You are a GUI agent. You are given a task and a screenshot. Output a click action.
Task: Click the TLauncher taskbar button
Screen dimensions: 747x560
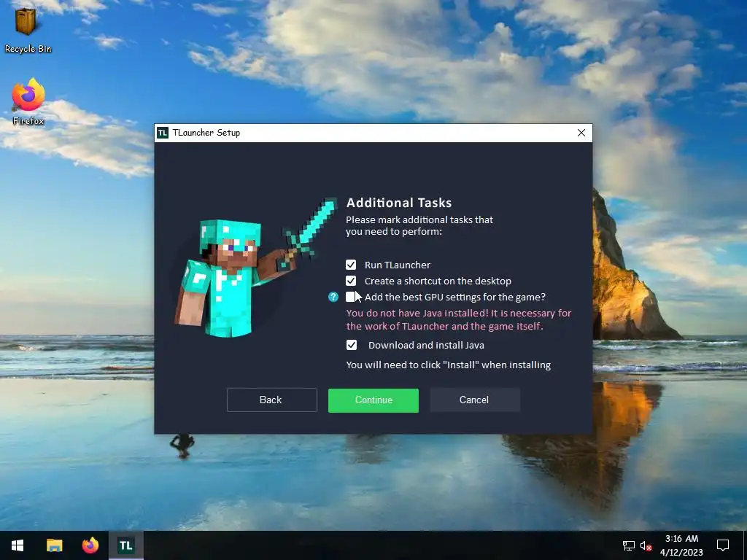coord(125,545)
